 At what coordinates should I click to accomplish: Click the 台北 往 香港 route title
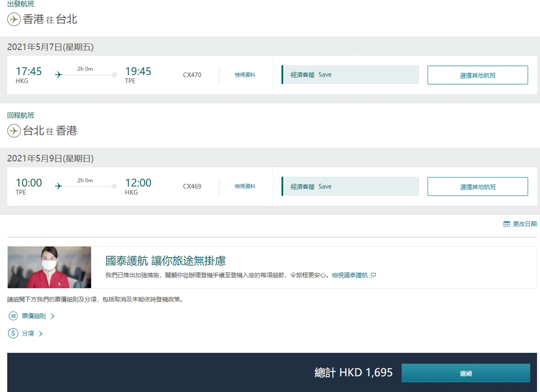point(50,131)
